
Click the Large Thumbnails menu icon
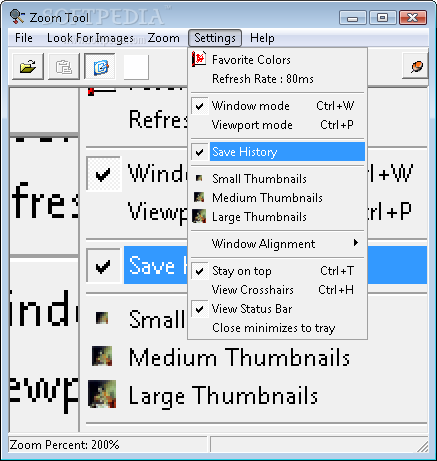click(x=199, y=216)
